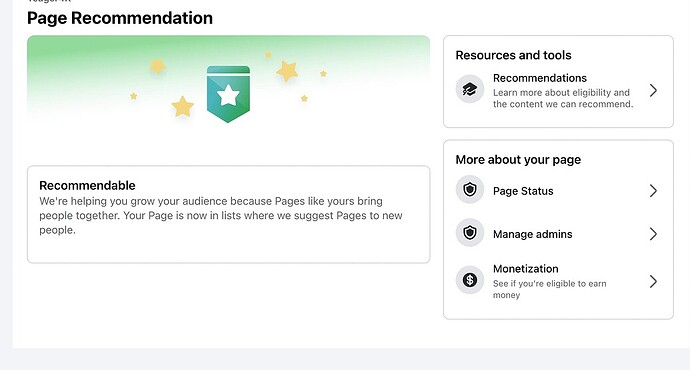The image size is (690, 370).
Task: Click the 'See if you're eligible to earn money' text
Action: (x=550, y=289)
